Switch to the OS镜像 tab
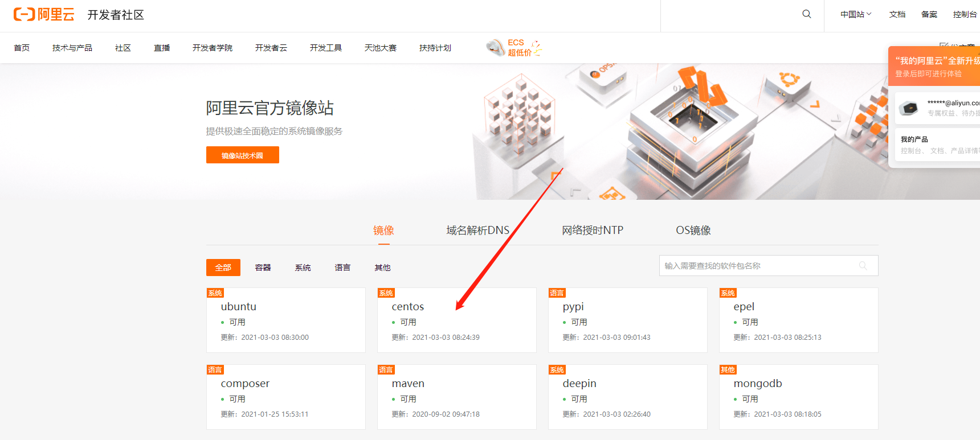Screen dimensions: 980x440 (x=693, y=231)
